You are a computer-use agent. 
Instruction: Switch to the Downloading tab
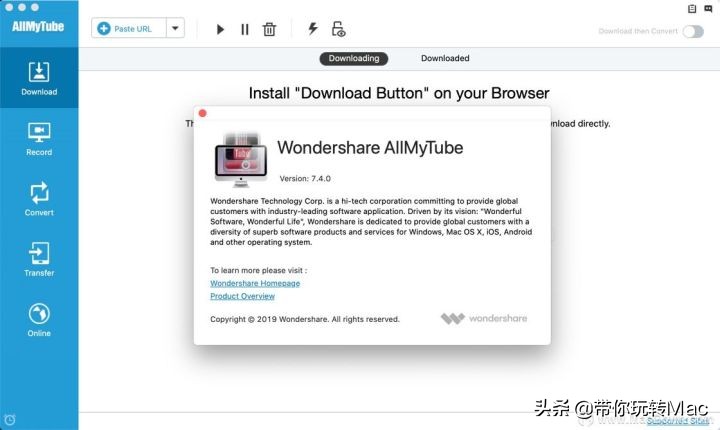tap(354, 58)
